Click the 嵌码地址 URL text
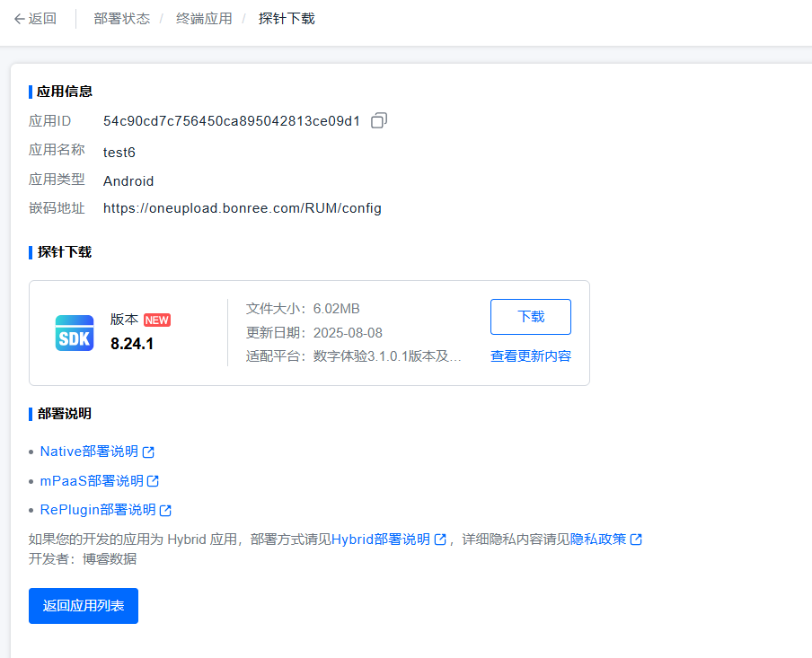 coord(242,208)
